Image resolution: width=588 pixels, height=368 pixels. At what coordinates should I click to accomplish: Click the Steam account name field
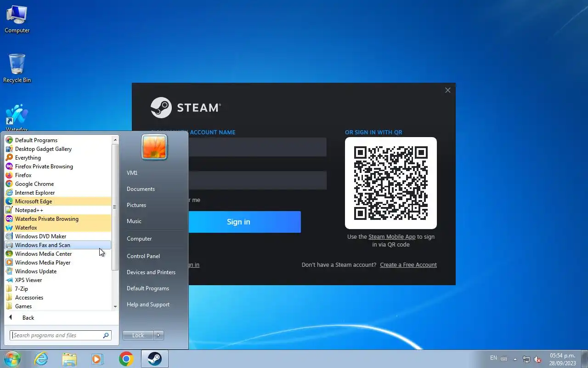tap(257, 147)
